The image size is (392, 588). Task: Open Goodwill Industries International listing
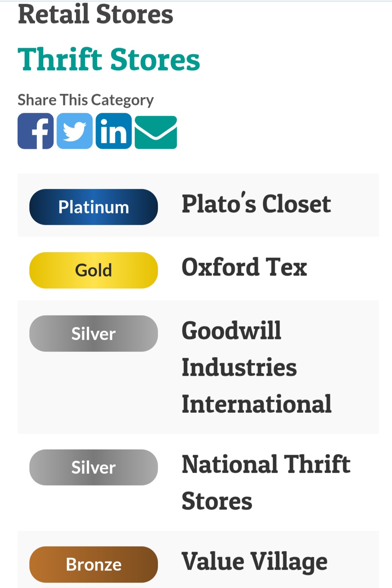click(256, 367)
